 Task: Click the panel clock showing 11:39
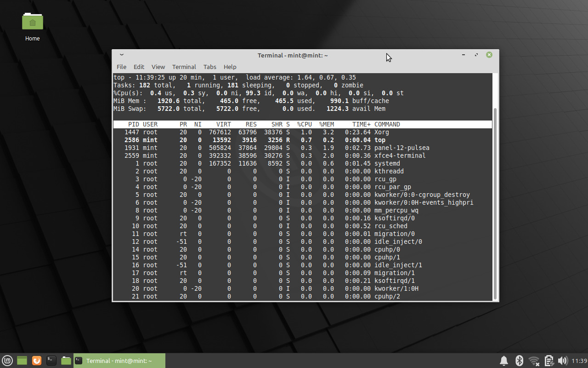(x=579, y=361)
